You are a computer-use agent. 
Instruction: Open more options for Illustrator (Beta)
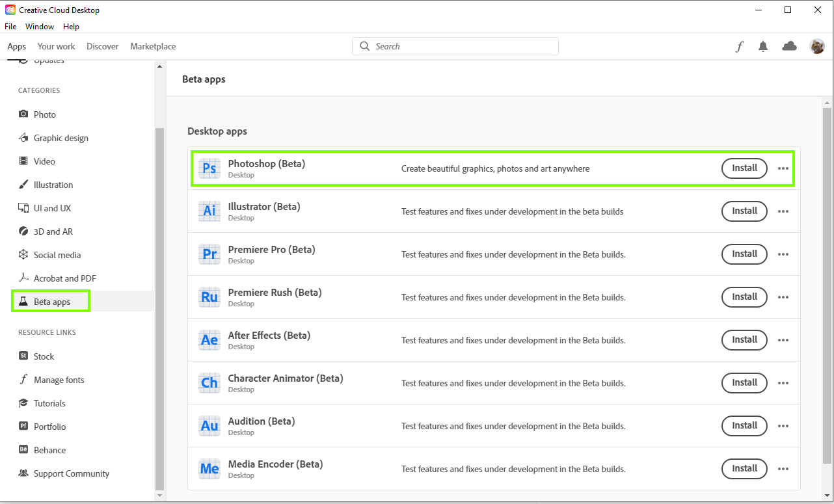pos(783,211)
